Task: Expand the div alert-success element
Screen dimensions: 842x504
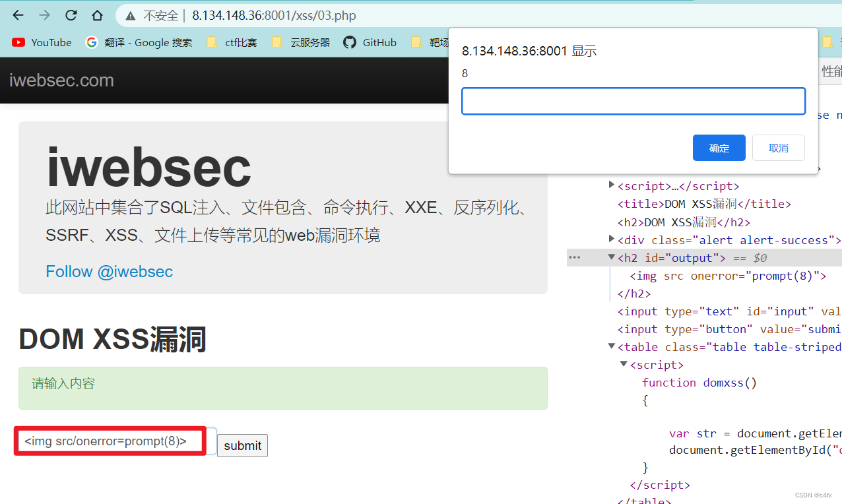Action: click(x=612, y=239)
